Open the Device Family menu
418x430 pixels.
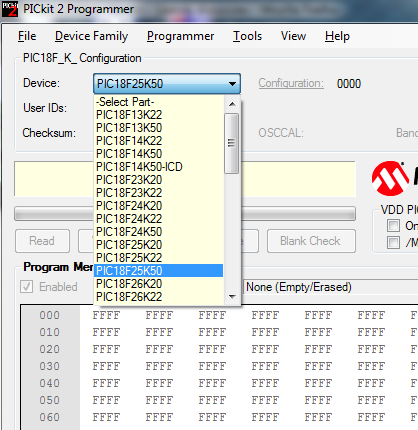pos(91,36)
